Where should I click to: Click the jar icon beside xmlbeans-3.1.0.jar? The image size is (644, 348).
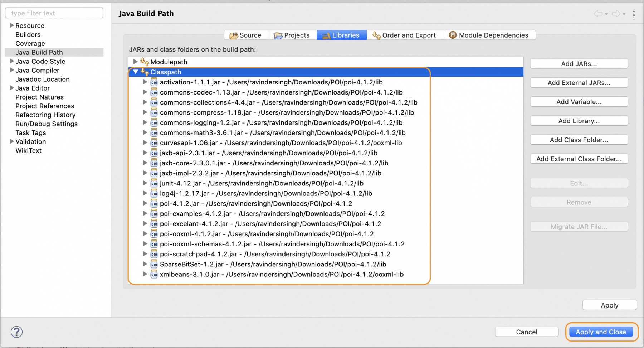(154, 274)
